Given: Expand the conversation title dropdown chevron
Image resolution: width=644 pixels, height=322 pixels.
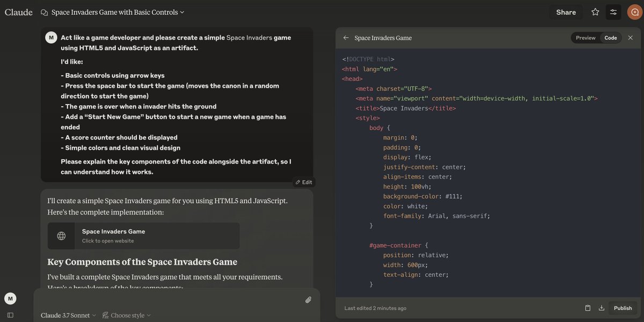Looking at the screenshot, I should 182,12.
